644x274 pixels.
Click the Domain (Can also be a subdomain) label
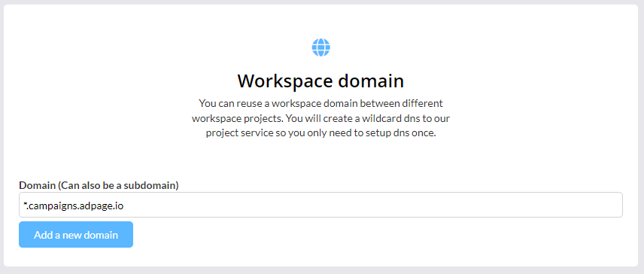tap(99, 185)
